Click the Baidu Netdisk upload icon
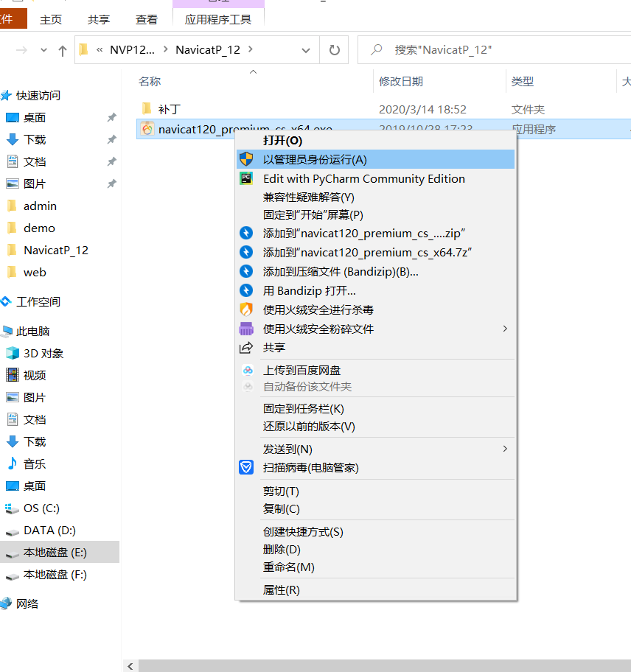Viewport: 631px width, 672px height. click(x=248, y=371)
